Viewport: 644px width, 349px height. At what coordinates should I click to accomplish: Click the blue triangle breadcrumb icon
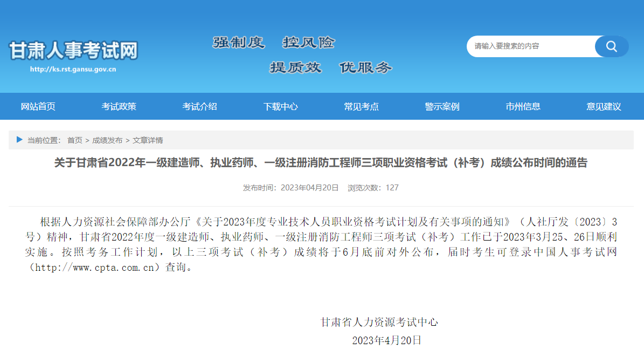tap(19, 140)
